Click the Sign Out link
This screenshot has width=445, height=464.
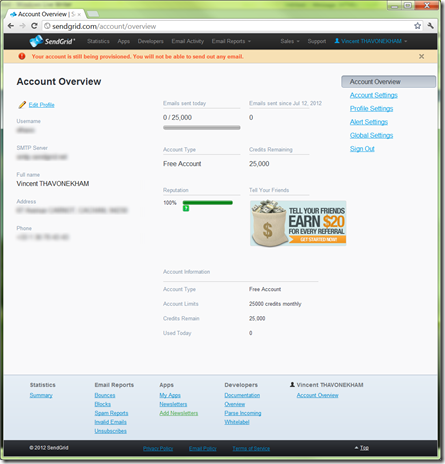(362, 149)
